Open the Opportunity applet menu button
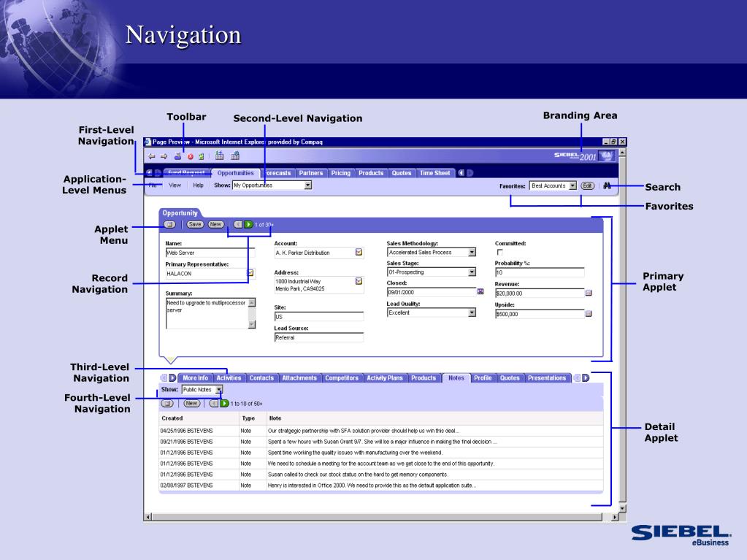The width and height of the screenshot is (747, 560). pyautogui.click(x=169, y=224)
